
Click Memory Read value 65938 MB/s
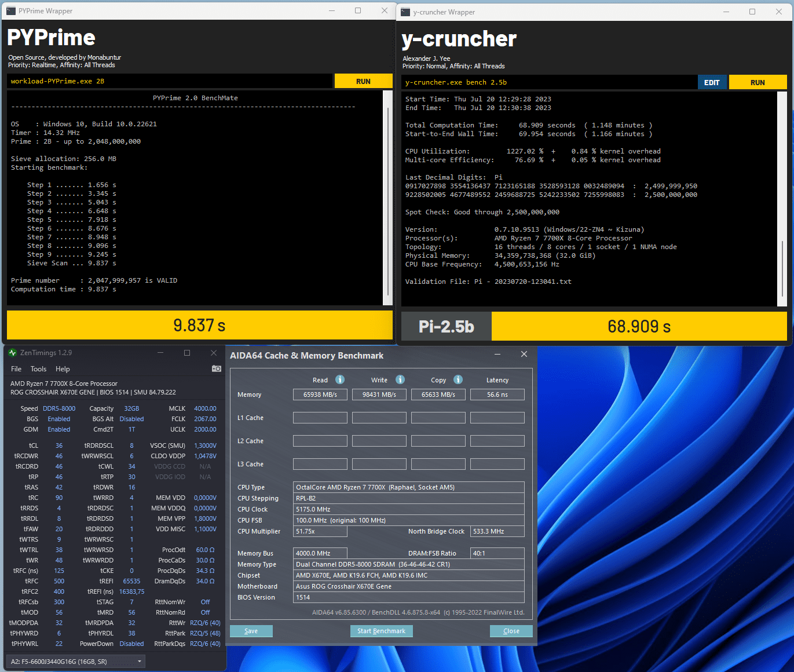[x=320, y=395]
